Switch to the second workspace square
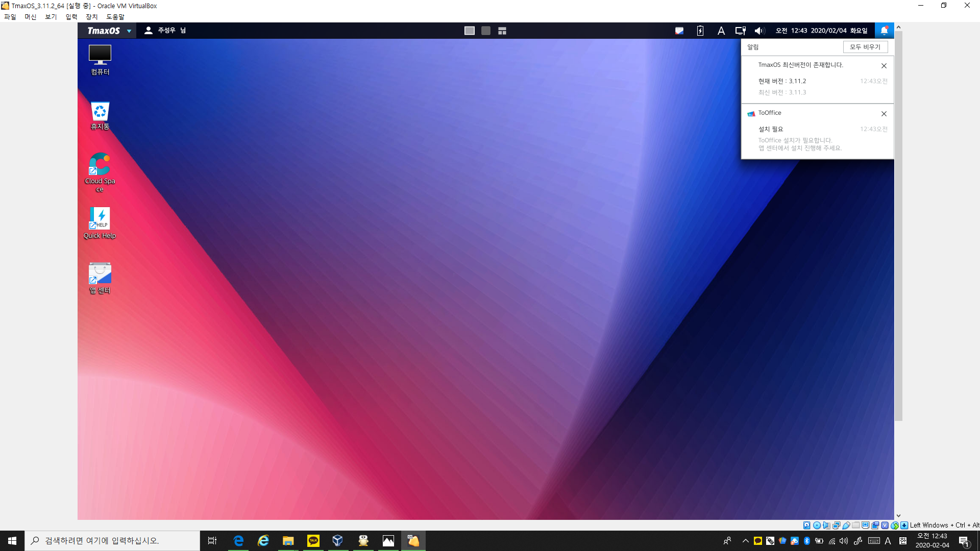Image resolution: width=980 pixels, height=551 pixels. click(x=486, y=31)
